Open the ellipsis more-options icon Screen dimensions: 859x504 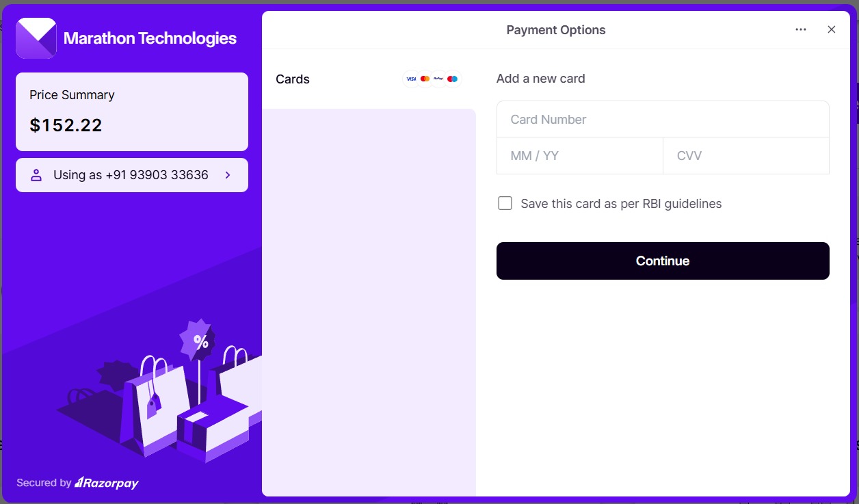(800, 29)
